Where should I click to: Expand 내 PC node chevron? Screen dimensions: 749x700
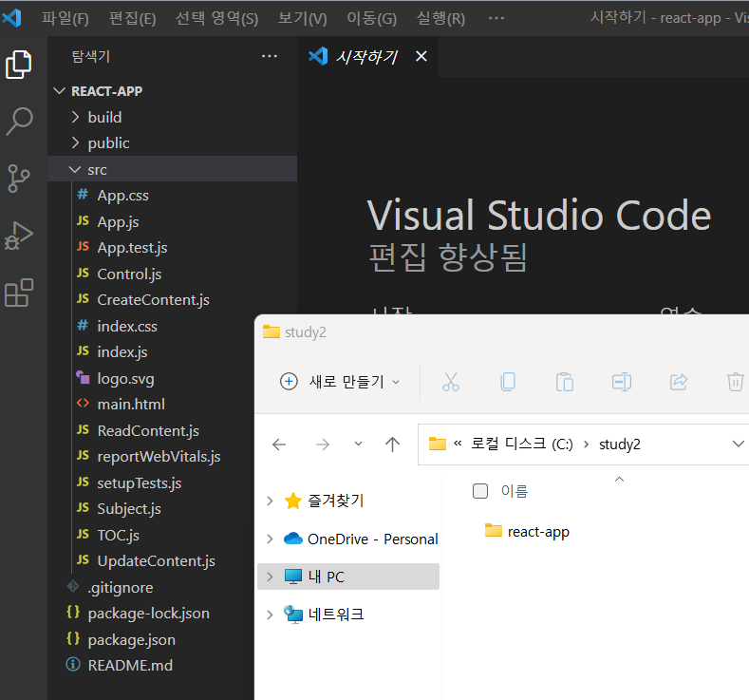point(270,577)
